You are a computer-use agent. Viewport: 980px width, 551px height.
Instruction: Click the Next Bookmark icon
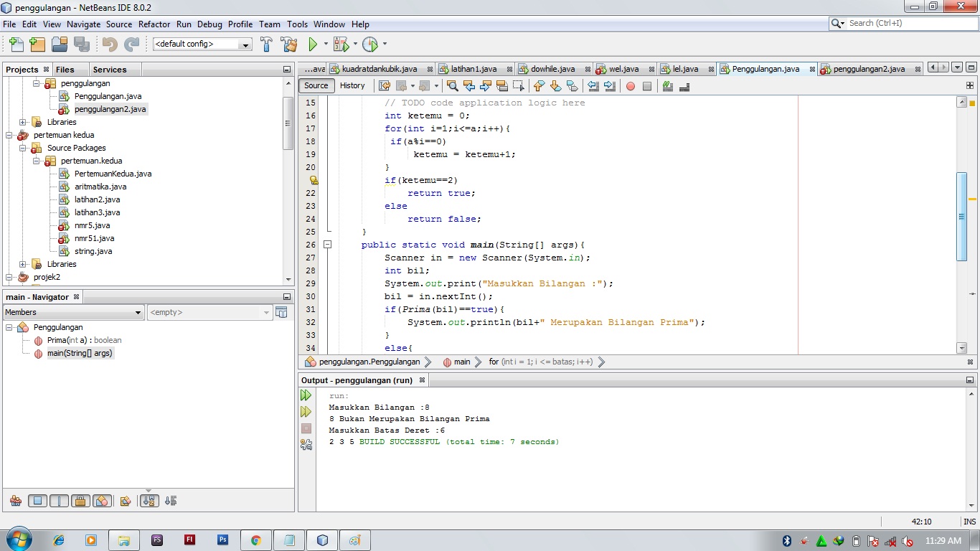[555, 86]
